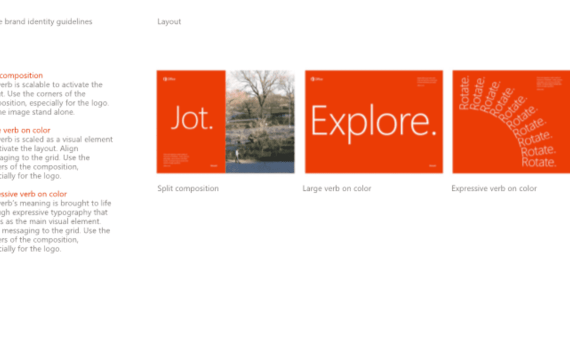
Task: Select the 'Large verb on color' caption
Action: pos(337,188)
